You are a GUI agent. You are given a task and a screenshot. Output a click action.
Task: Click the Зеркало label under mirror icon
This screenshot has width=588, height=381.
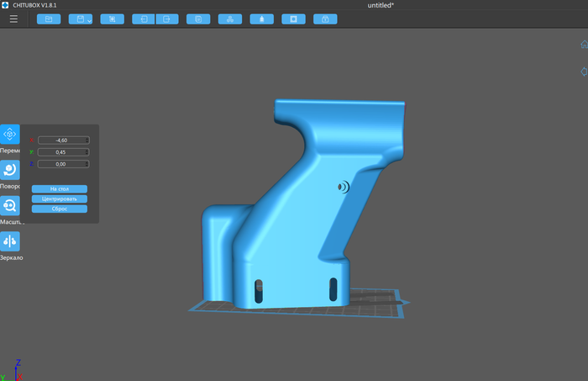click(11, 258)
